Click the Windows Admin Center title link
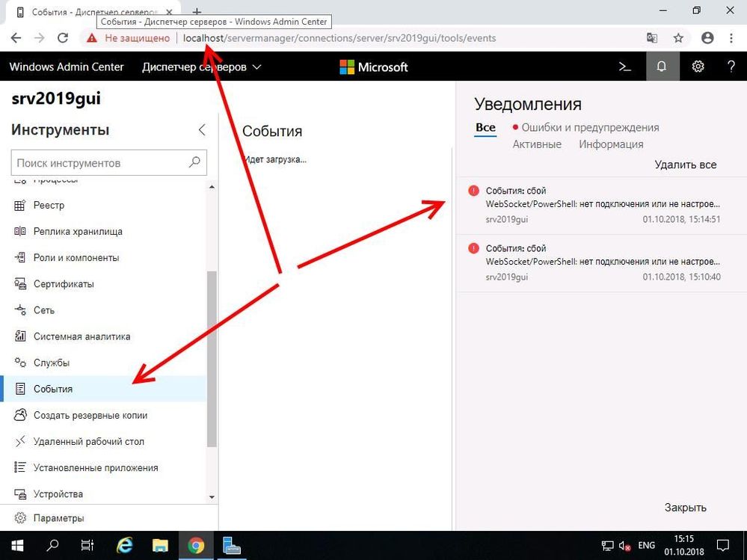The width and height of the screenshot is (747, 560). tap(67, 67)
